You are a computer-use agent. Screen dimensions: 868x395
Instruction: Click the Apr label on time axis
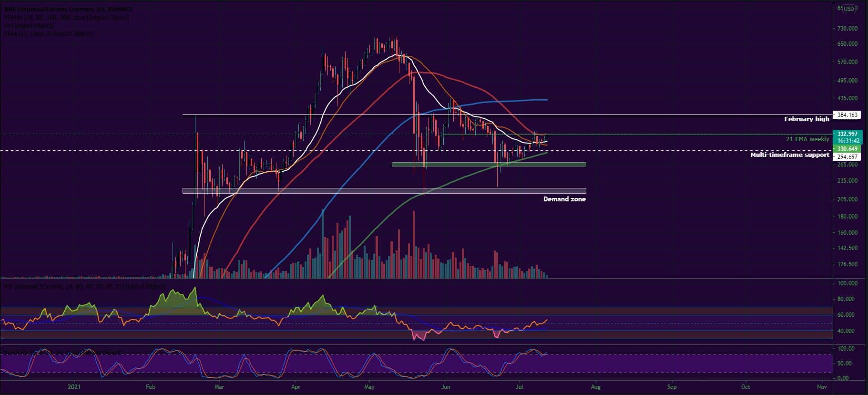296,387
